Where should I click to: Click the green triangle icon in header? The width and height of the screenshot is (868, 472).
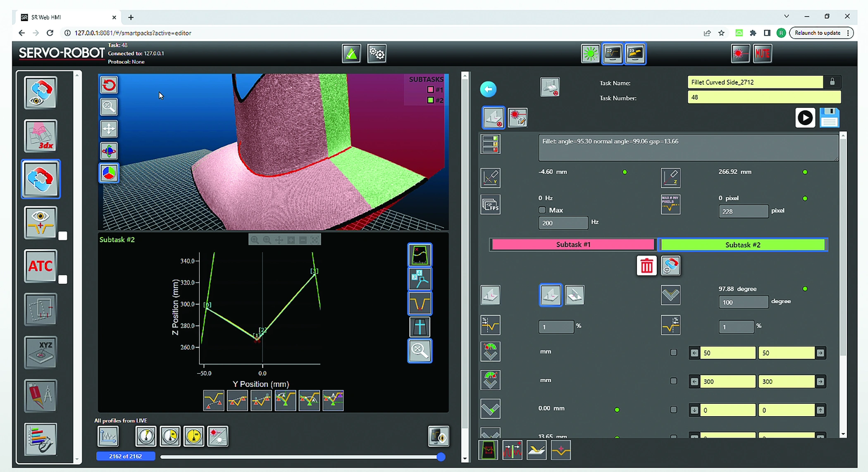coord(351,54)
